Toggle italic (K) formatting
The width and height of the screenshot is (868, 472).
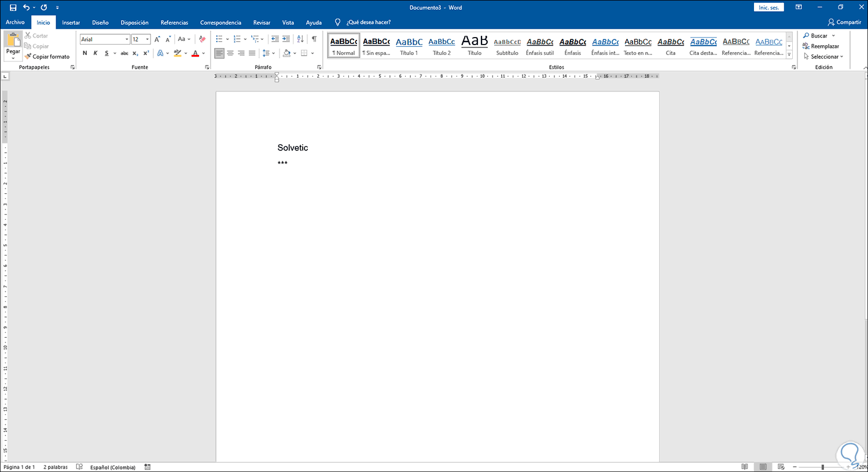click(x=95, y=53)
